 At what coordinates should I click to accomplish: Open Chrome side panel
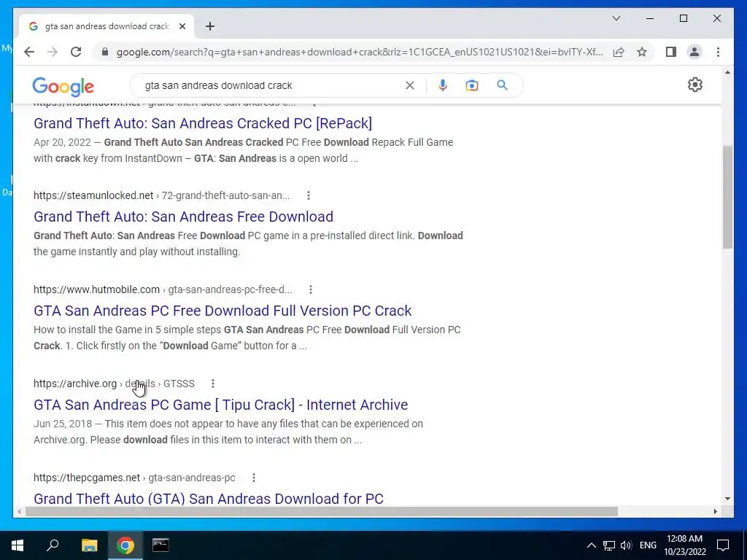coord(671,52)
